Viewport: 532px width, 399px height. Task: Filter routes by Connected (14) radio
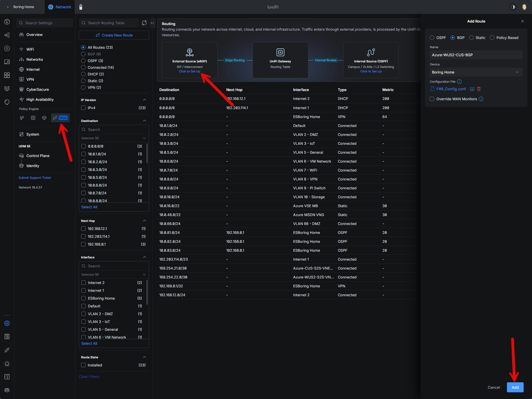click(x=83, y=67)
